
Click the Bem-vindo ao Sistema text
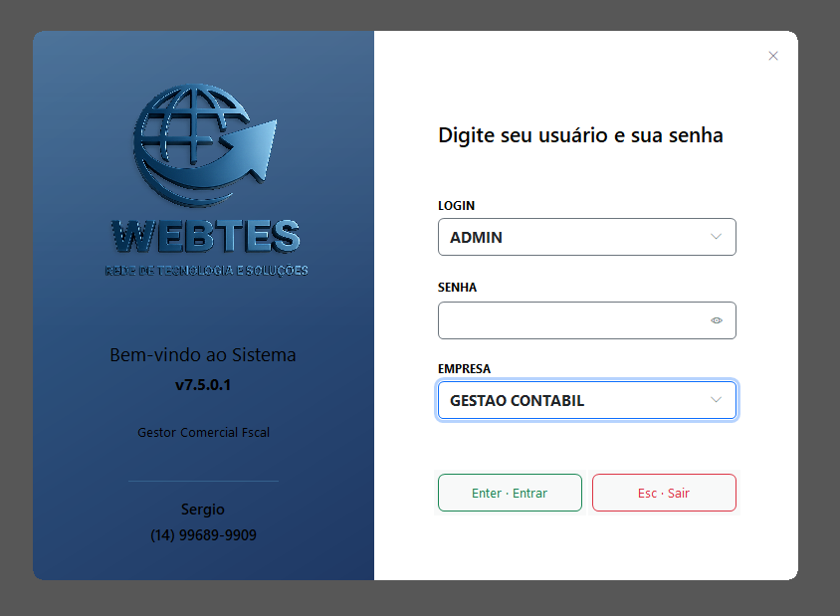pos(202,355)
